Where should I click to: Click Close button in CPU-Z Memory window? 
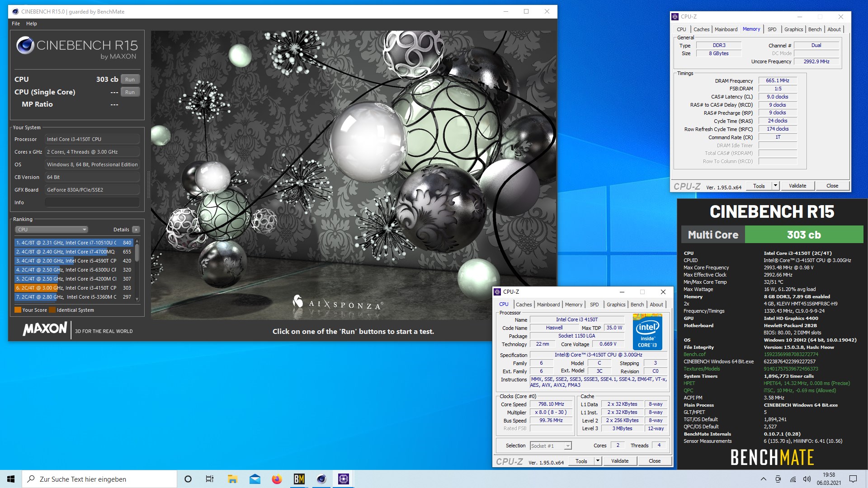(x=832, y=186)
